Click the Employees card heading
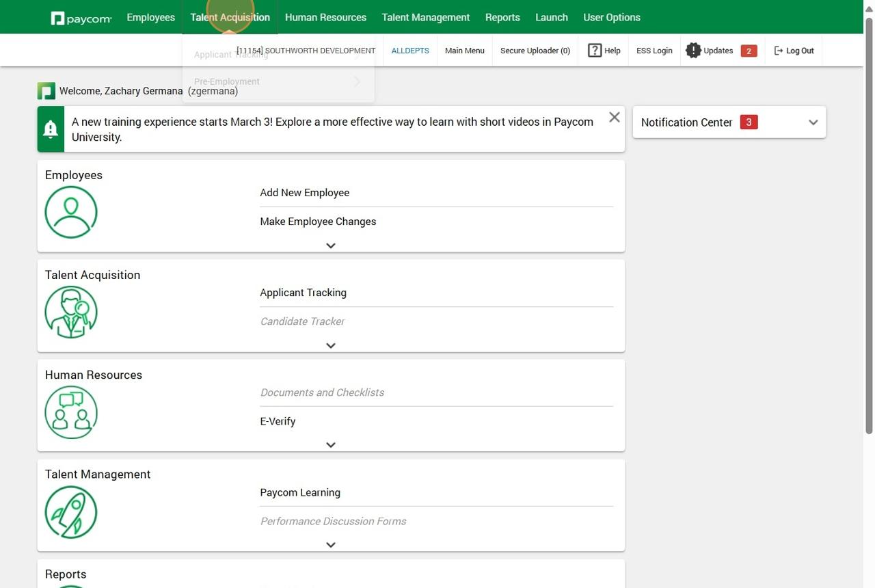Screen dimensions: 875x588 click(74, 175)
